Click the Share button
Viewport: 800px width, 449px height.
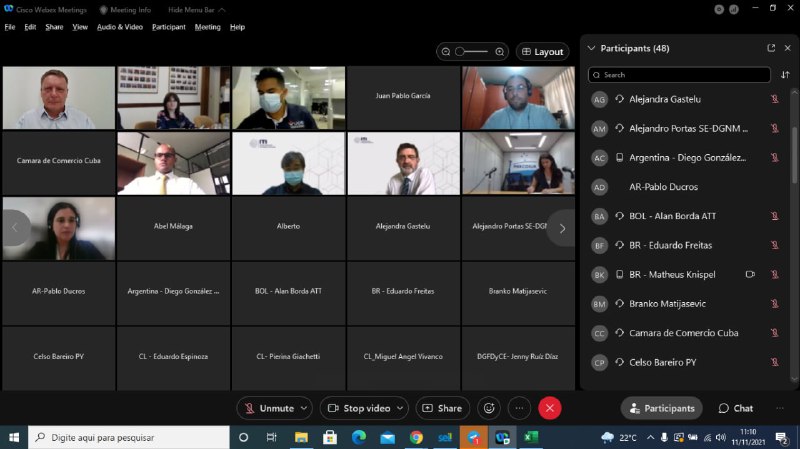(x=442, y=408)
